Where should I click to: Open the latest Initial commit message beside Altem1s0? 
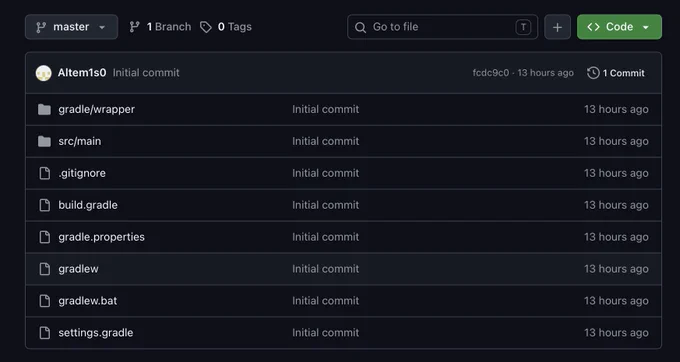click(x=146, y=73)
